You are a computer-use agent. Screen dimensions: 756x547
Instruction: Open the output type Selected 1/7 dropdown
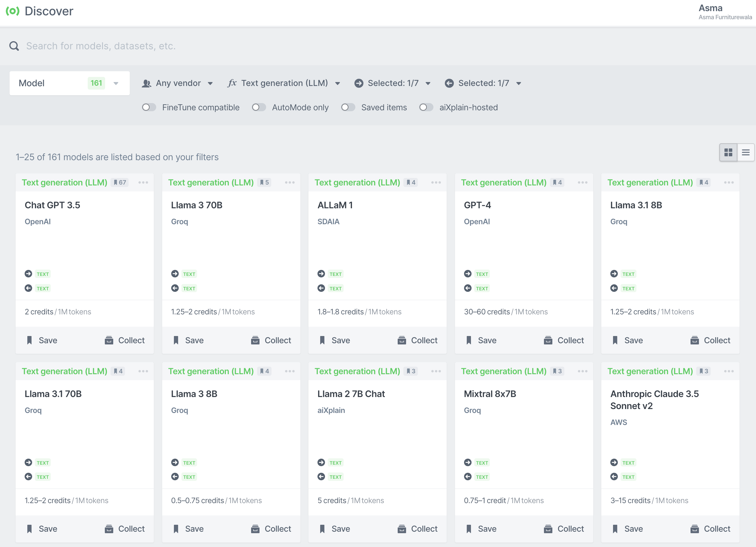483,83
